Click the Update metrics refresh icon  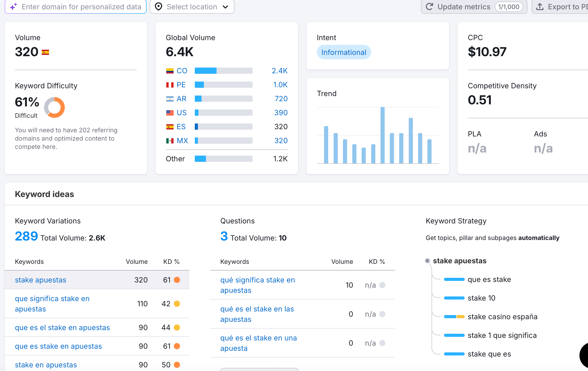(429, 7)
